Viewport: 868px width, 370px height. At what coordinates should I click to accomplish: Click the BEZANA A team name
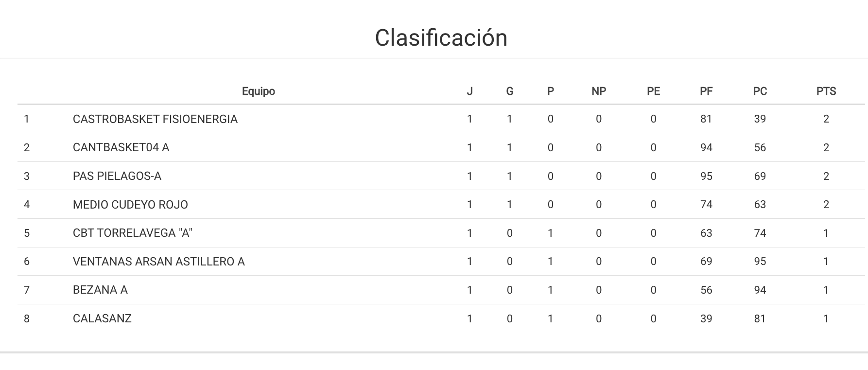(x=100, y=290)
